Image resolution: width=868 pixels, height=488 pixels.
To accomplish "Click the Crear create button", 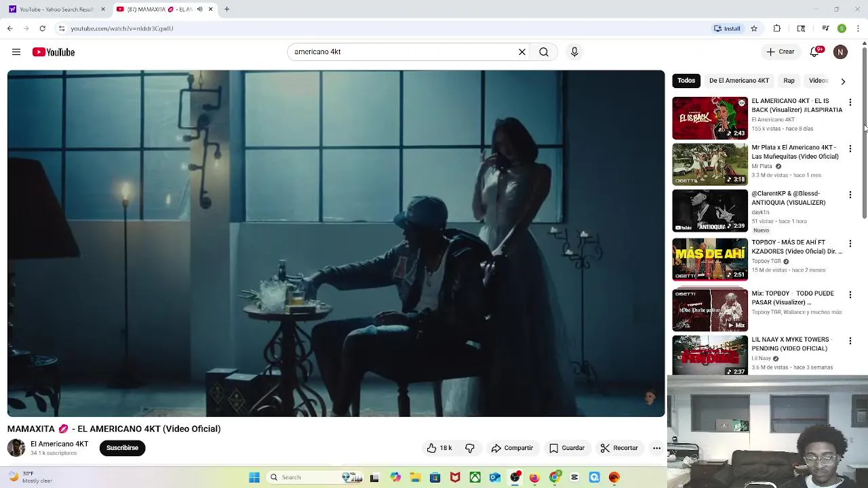I will click(x=781, y=52).
